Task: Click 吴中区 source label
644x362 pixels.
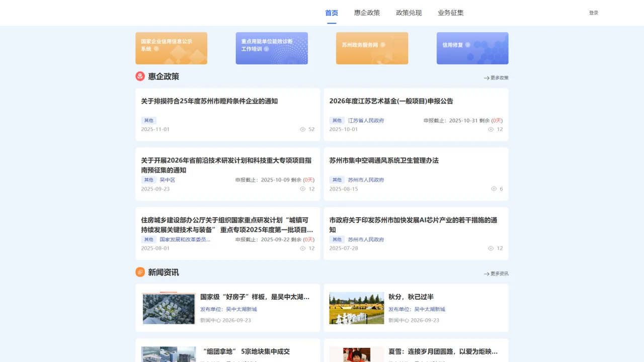Action: [x=168, y=180]
